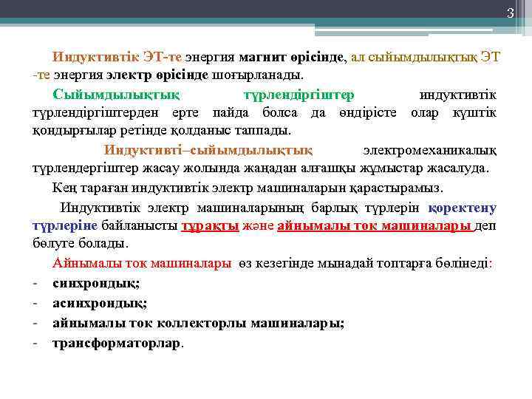
Task: Click phrase 'қондырғылар ретінде қолданыс таппады.'
Action: pyautogui.click(x=162, y=131)
